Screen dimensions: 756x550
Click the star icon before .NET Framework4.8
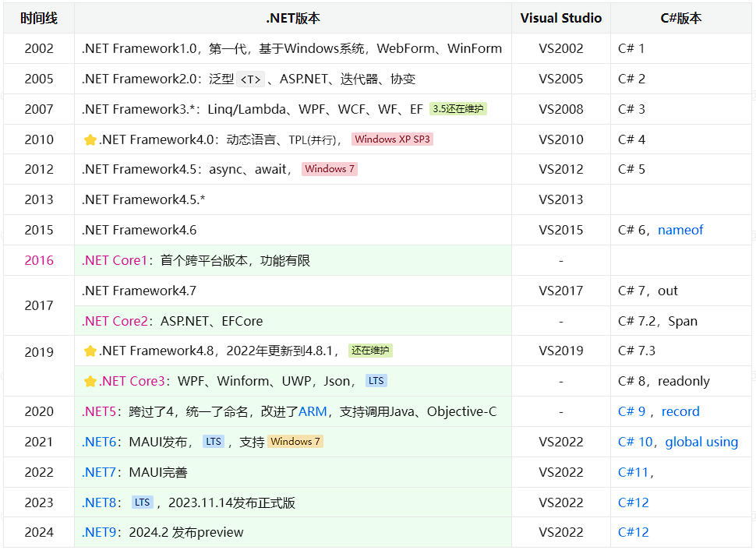pyautogui.click(x=90, y=351)
